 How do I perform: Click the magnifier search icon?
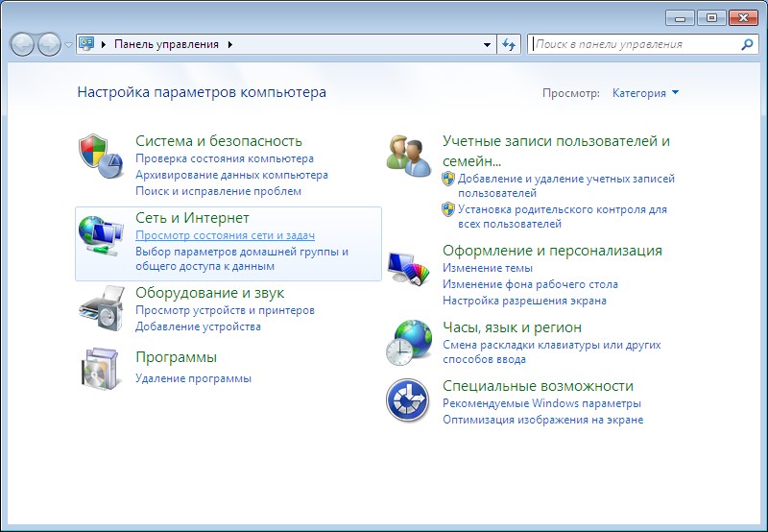747,44
